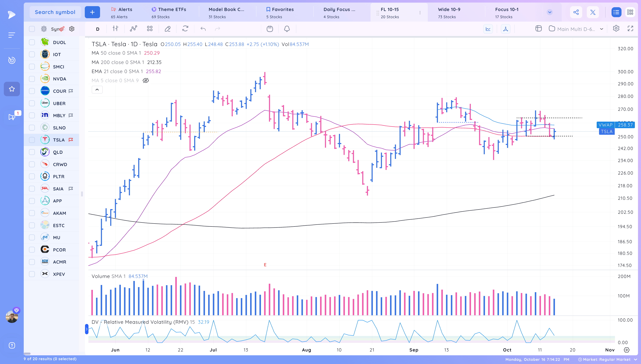Open the alerts bell icon
Screen dimensions: 641x364
point(287,29)
